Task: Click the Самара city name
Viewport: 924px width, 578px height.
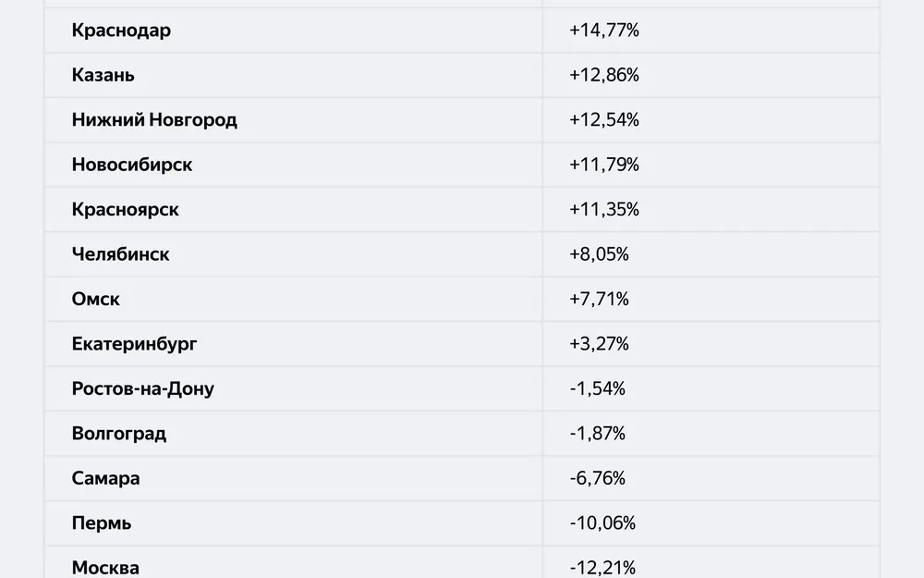Action: click(x=105, y=478)
